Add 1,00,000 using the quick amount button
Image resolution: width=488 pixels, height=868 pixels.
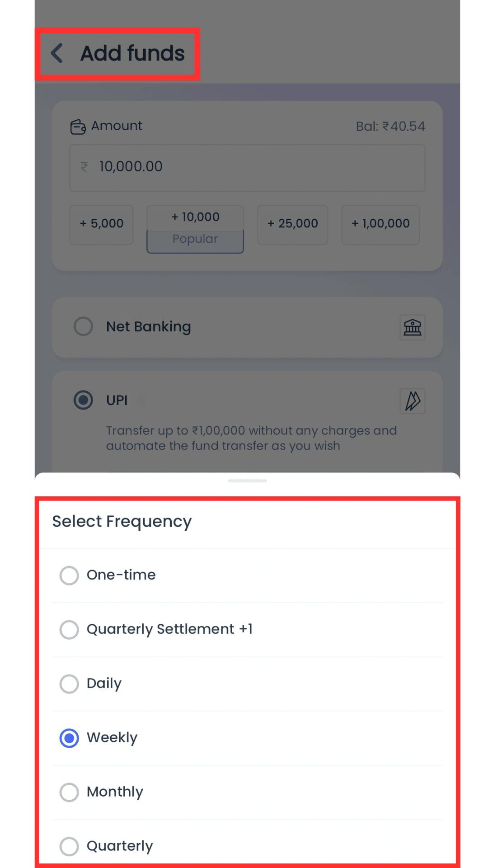tap(380, 224)
